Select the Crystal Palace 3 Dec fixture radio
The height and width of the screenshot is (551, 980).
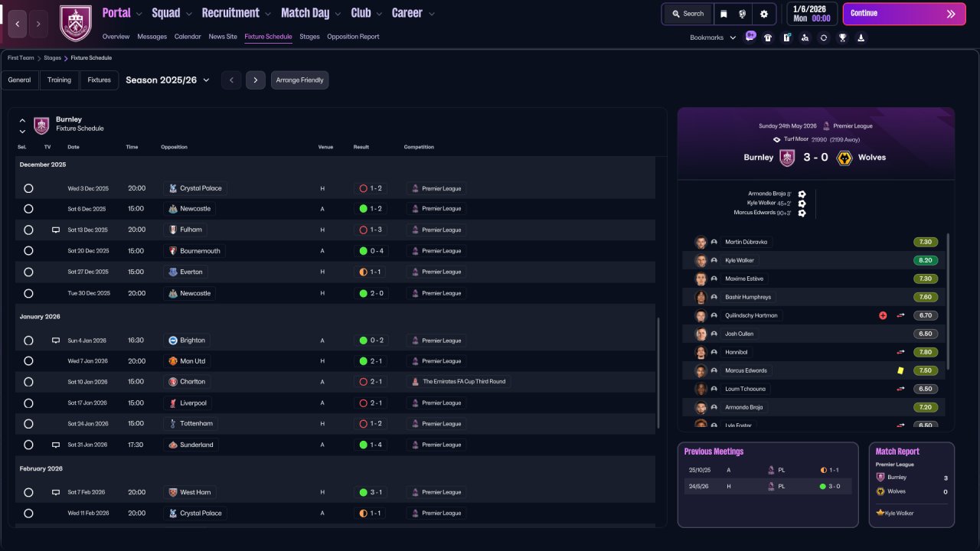(28, 188)
